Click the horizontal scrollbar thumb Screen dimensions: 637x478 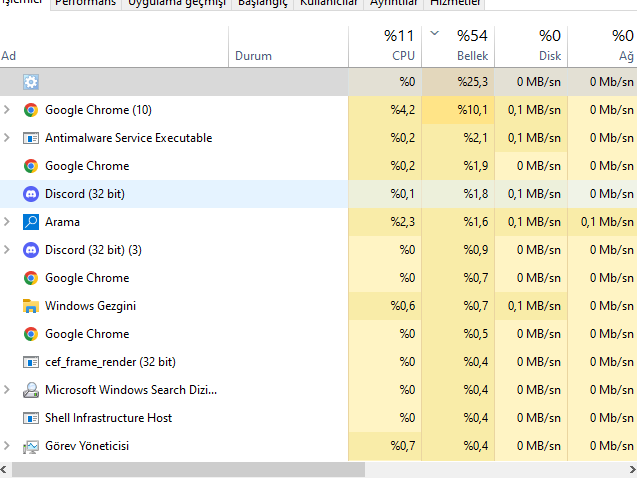click(188, 470)
